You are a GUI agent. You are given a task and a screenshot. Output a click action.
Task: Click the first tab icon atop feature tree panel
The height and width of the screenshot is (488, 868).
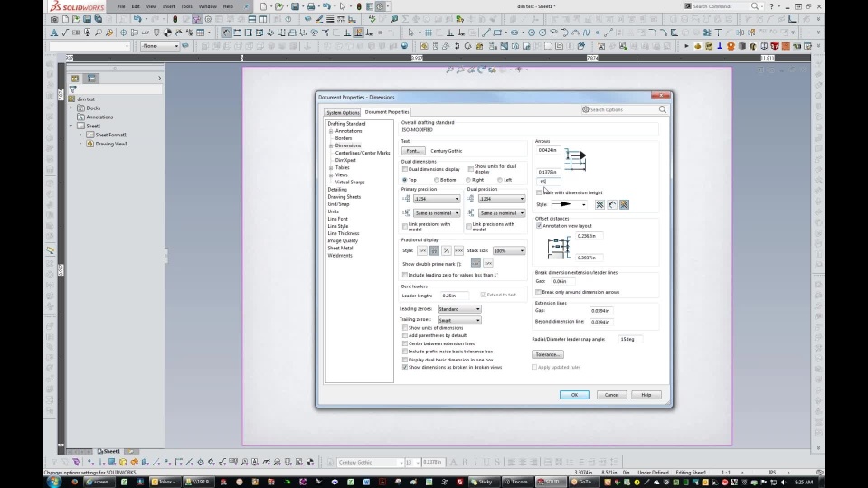[75, 79]
